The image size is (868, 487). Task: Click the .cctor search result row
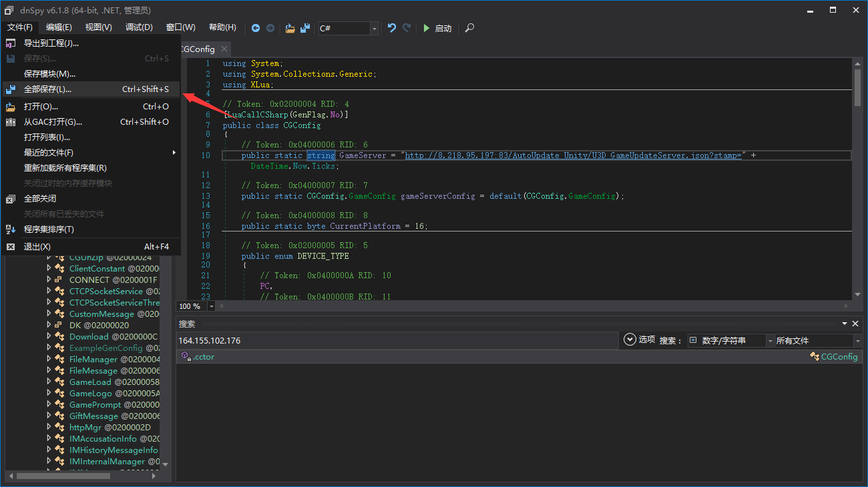(x=204, y=357)
